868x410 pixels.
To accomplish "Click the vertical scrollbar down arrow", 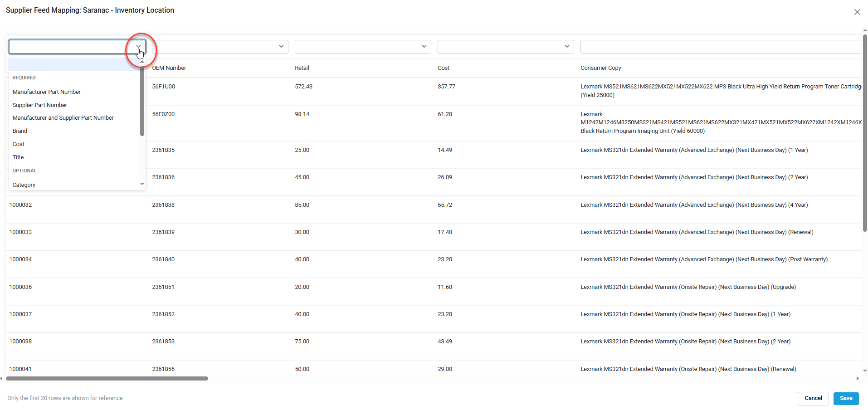I will [865, 371].
